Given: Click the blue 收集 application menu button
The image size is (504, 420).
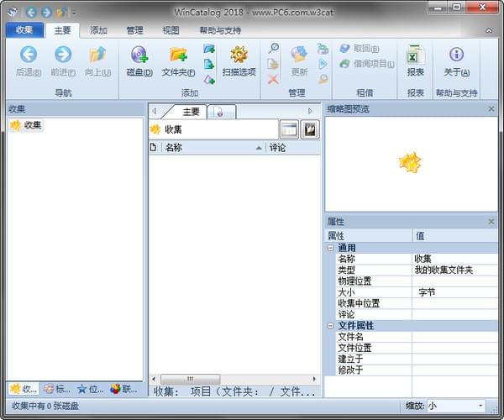Looking at the screenshot, I should [24, 30].
